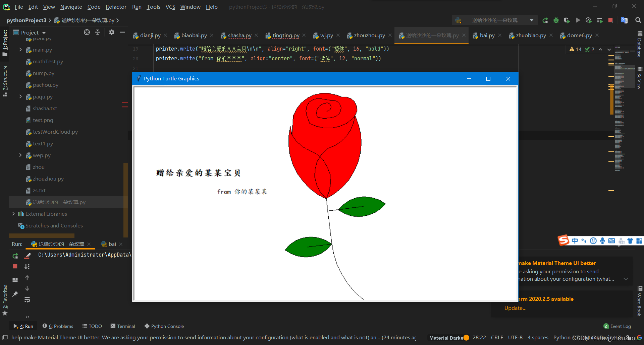This screenshot has width=644, height=345.
Task: Click the Material Darke theme color dot
Action: (x=467, y=338)
